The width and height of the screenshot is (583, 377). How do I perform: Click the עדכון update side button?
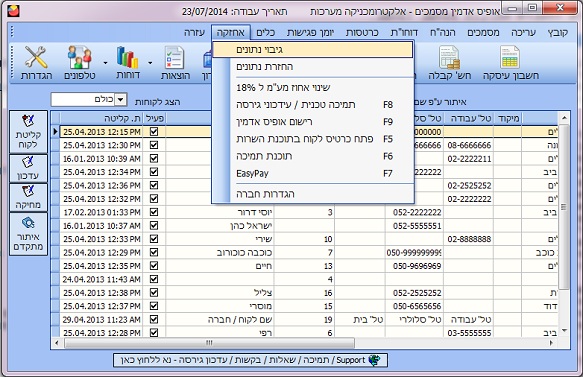click(29, 168)
